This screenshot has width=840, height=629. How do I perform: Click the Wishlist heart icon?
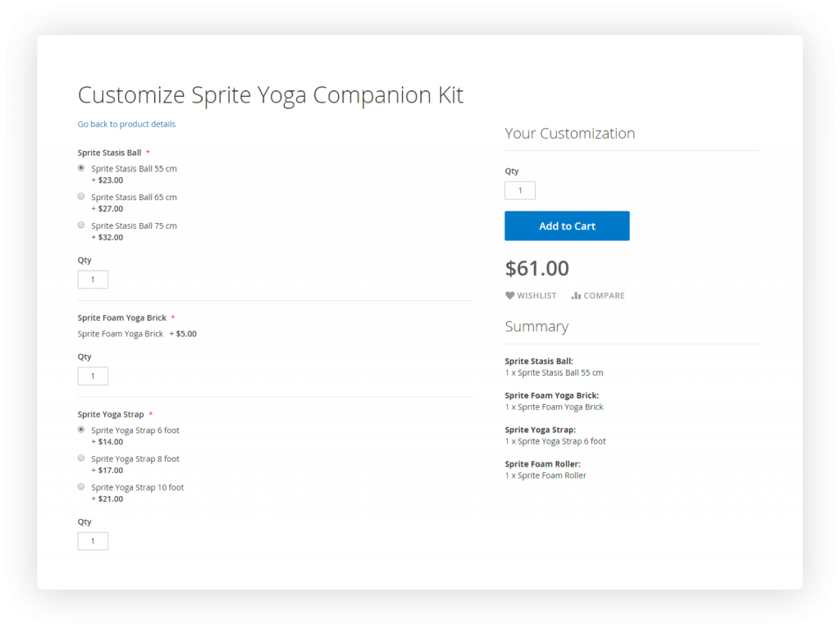click(509, 295)
